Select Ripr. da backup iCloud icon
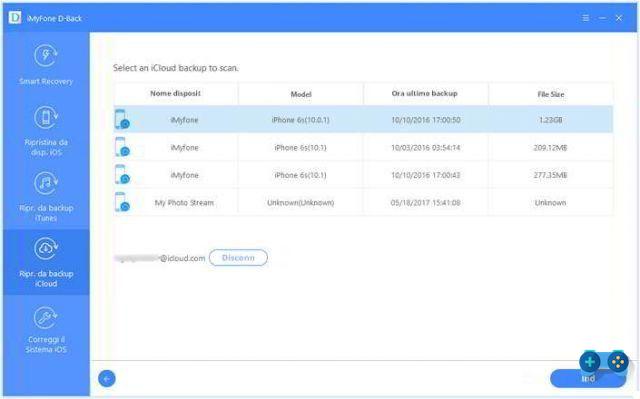The width and height of the screenshot is (640, 399). [46, 249]
